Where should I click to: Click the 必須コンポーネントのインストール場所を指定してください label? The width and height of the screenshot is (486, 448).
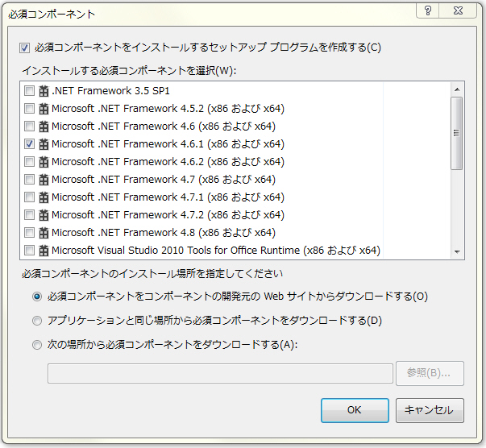(x=152, y=274)
